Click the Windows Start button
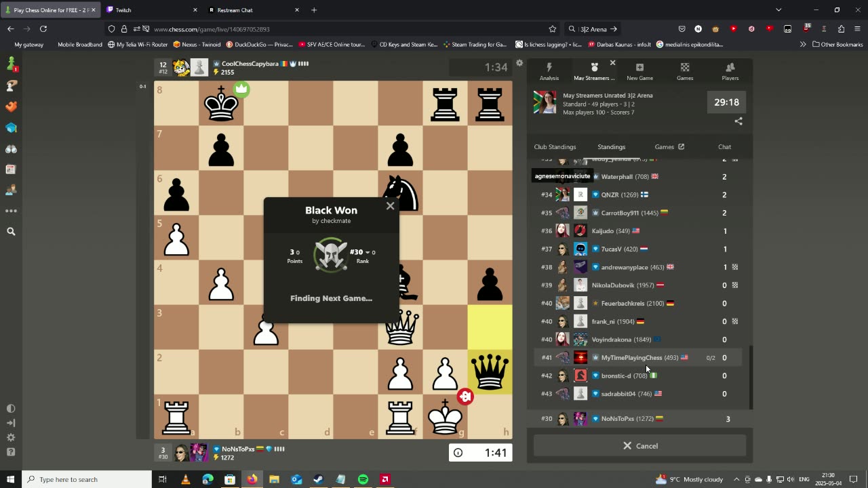 [x=11, y=479]
